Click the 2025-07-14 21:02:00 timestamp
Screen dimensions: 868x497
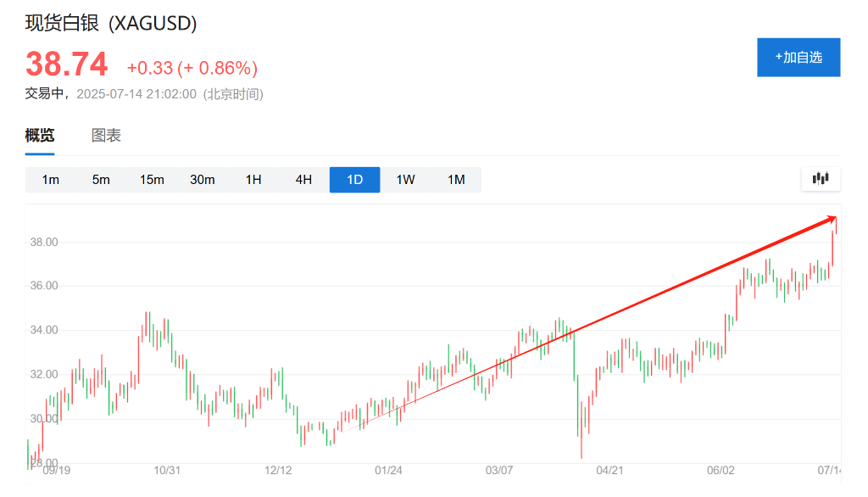point(136,94)
